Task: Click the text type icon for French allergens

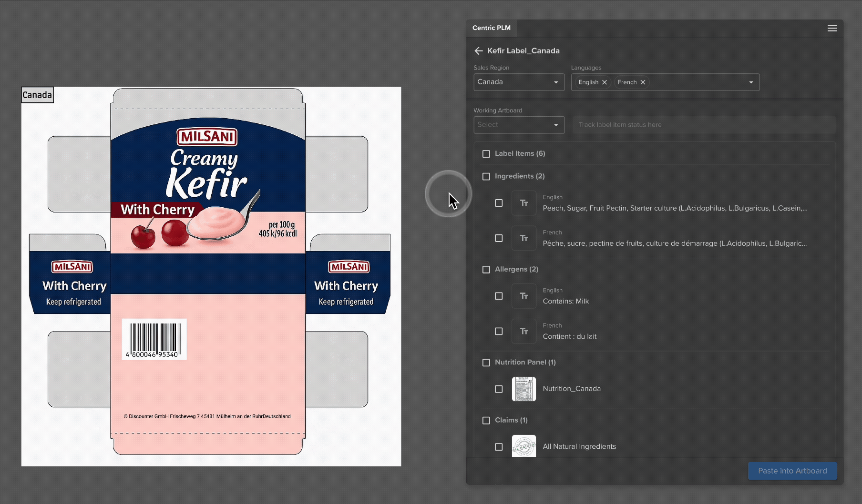Action: tap(524, 331)
